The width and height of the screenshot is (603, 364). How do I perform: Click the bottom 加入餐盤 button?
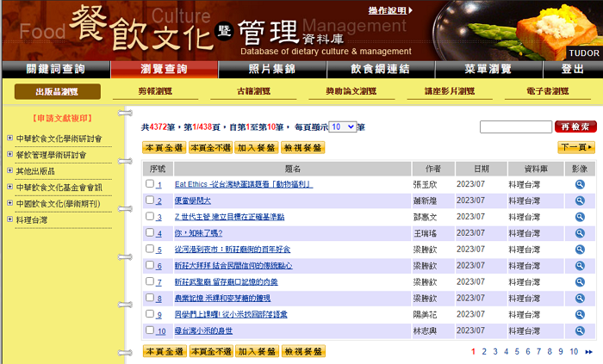pyautogui.click(x=257, y=351)
